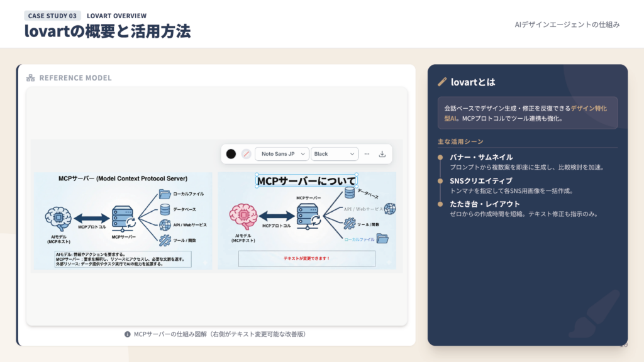Click the REFERENCE MODEL network icon

pyautogui.click(x=30, y=78)
